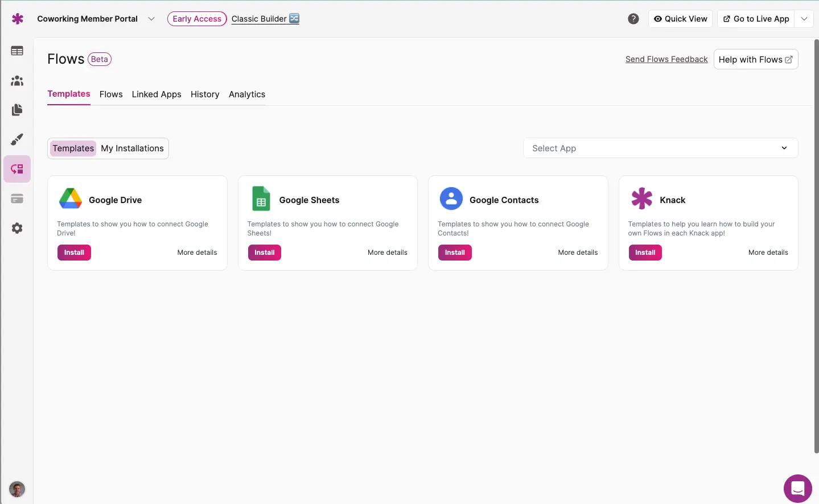Screen dimensions: 819x504
Task: Install the Google Sheets template
Action: [264, 253]
